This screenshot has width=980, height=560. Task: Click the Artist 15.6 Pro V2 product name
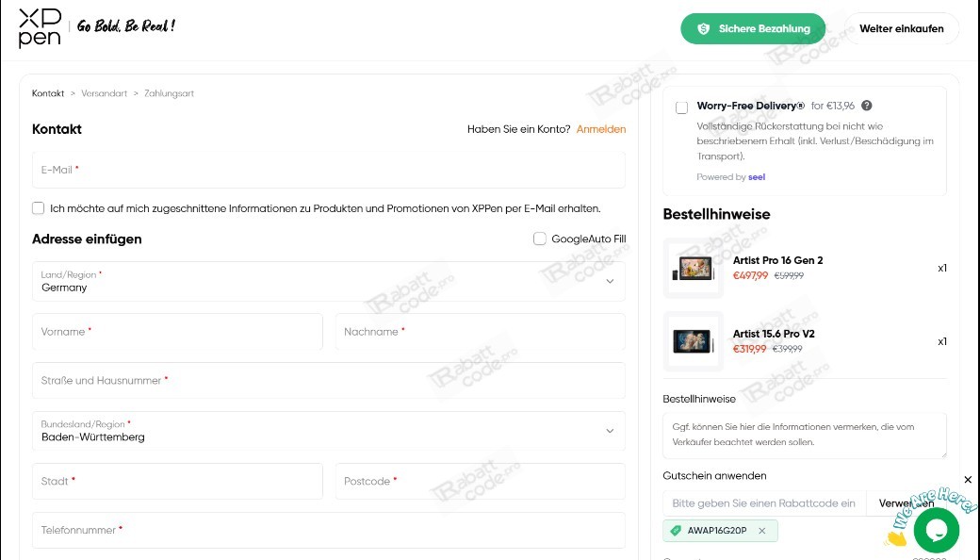tap(774, 334)
